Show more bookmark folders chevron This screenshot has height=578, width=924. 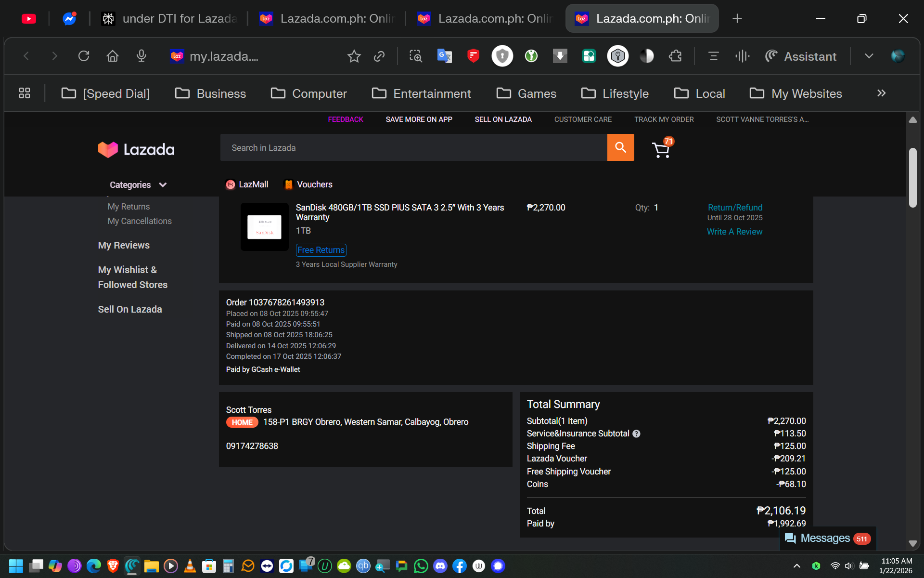881,93
